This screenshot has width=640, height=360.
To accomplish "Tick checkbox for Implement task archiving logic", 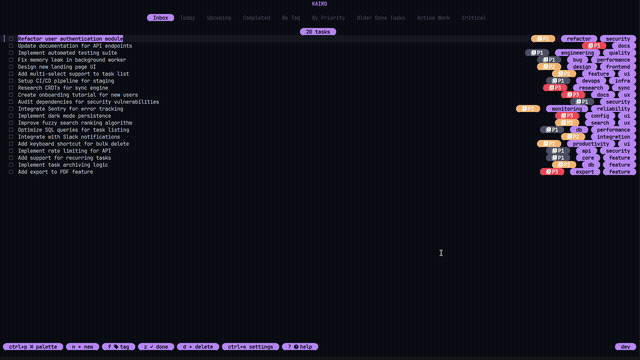I will 11,165.
